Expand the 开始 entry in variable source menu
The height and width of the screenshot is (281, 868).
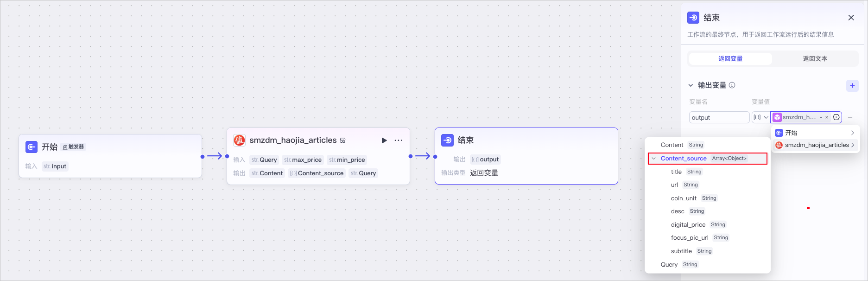815,133
